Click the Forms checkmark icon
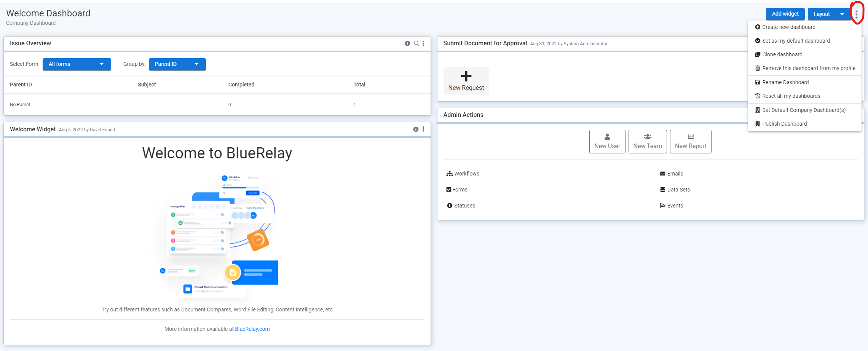Viewport: 868px width, 351px height. pos(449,190)
